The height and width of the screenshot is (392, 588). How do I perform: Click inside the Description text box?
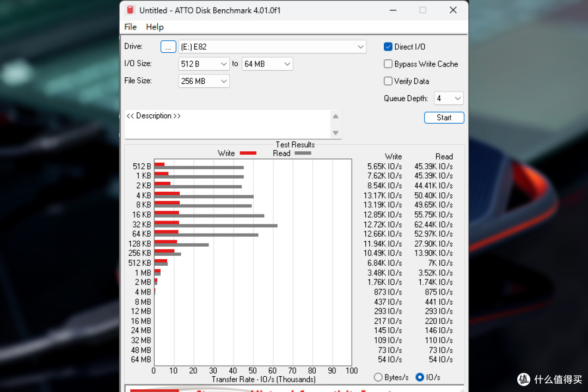pos(228,124)
